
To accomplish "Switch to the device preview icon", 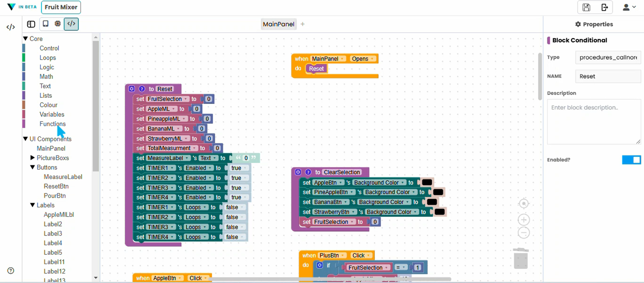I will (x=45, y=24).
